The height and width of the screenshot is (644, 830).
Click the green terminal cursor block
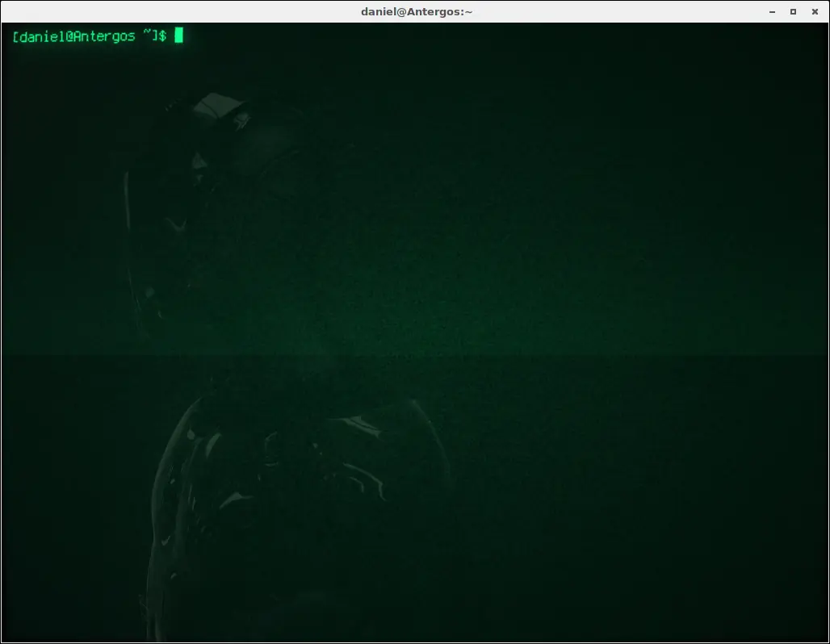(179, 36)
